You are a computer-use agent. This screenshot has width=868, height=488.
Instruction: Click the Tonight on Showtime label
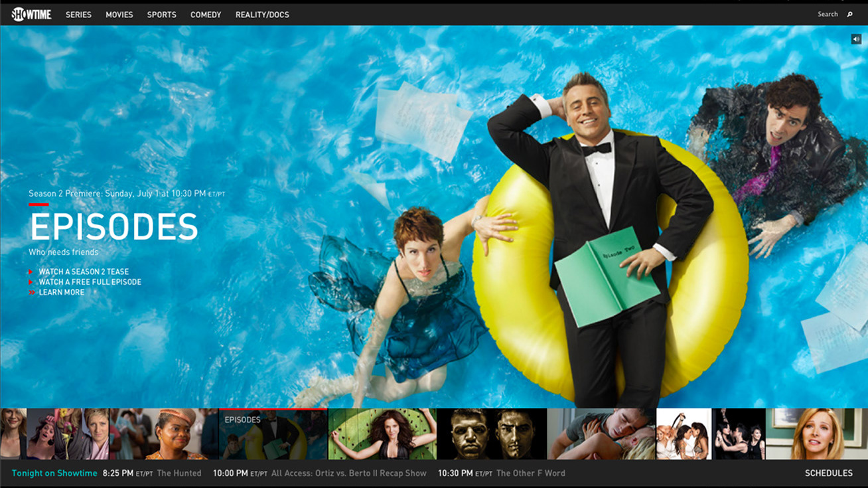(54, 473)
